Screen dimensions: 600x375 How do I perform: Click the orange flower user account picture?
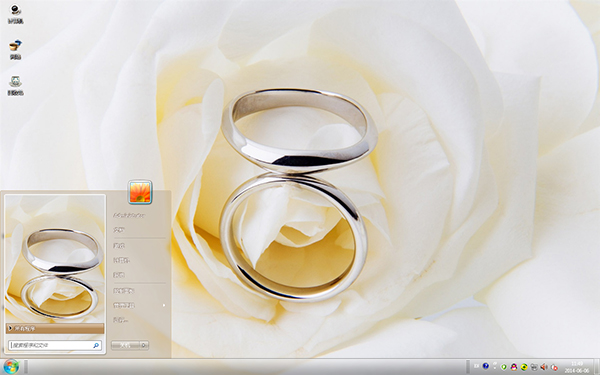point(140,192)
